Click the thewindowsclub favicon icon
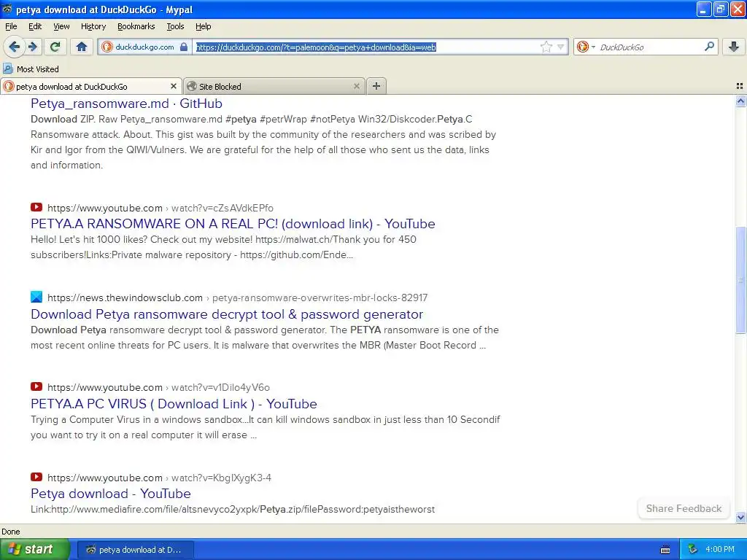 (x=36, y=297)
